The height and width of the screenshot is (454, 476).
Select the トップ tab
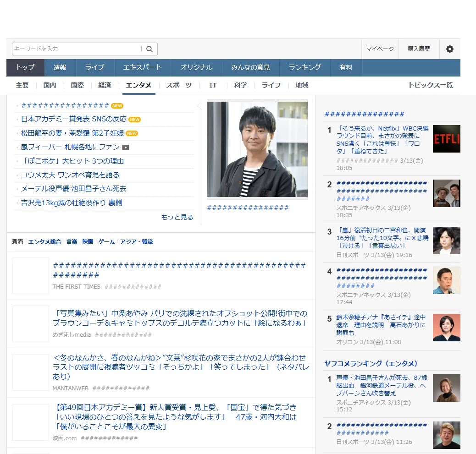tap(26, 68)
